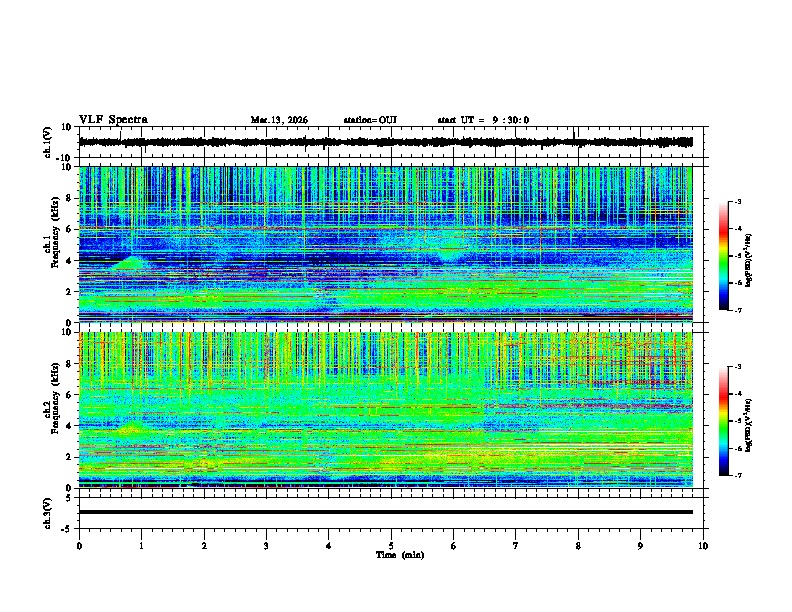792x612 pixels.
Task: Click the ch.2 spectrogram color scale bar
Action: [723, 421]
